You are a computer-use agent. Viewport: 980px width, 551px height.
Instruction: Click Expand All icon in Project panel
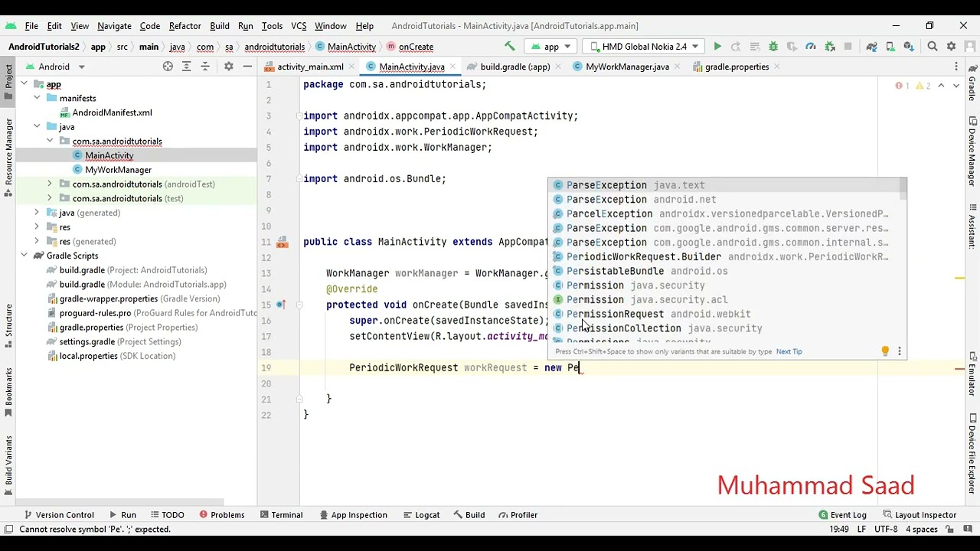pyautogui.click(x=186, y=67)
